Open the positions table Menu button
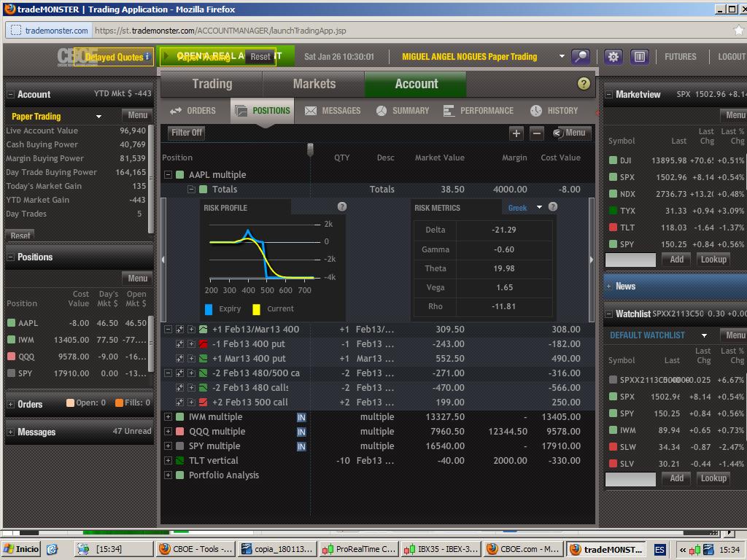The height and width of the screenshot is (560, 747). 571,133
